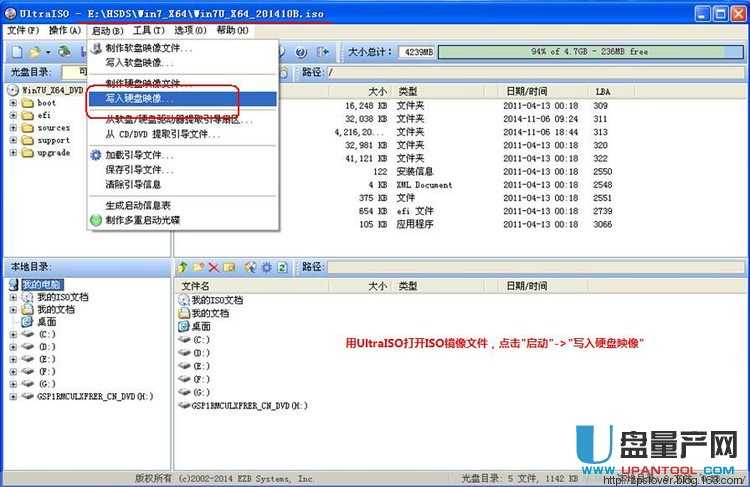Expand the upgrade folder tree node
Image resolution: width=750 pixels, height=487 pixels.
click(14, 153)
